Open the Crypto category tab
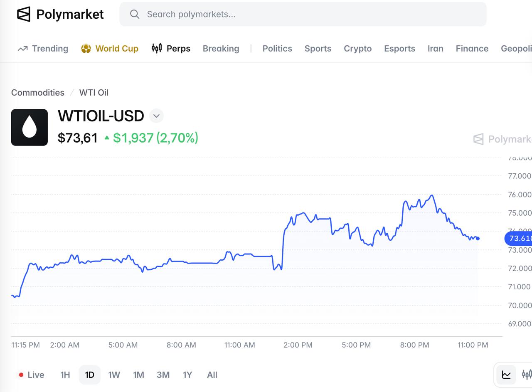This screenshot has width=532, height=392. point(357,49)
